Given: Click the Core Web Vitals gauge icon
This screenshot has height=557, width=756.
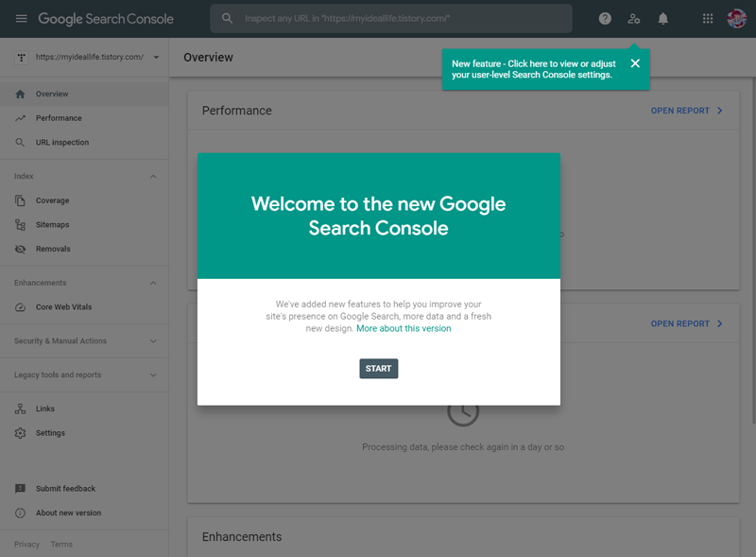Looking at the screenshot, I should pos(20,307).
